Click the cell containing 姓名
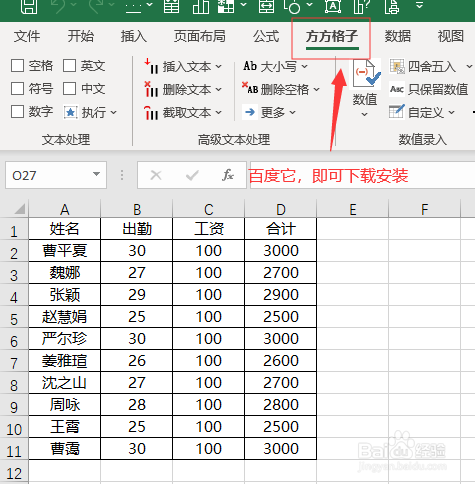The height and width of the screenshot is (484, 475). pyautogui.click(x=65, y=229)
